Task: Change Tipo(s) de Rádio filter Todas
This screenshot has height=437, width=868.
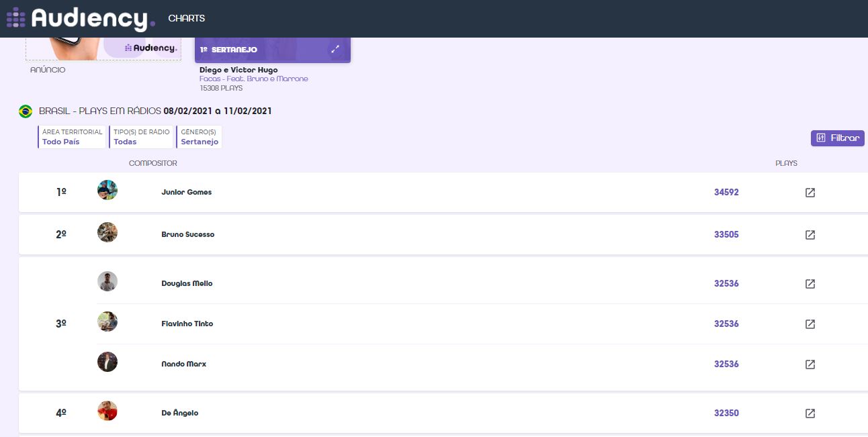Action: [141, 137]
